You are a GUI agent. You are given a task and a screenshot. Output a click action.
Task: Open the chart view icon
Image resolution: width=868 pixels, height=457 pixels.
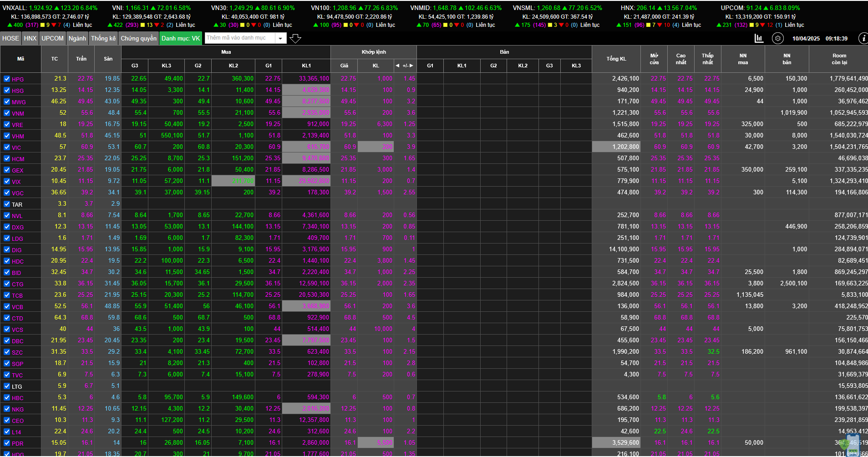pos(758,38)
